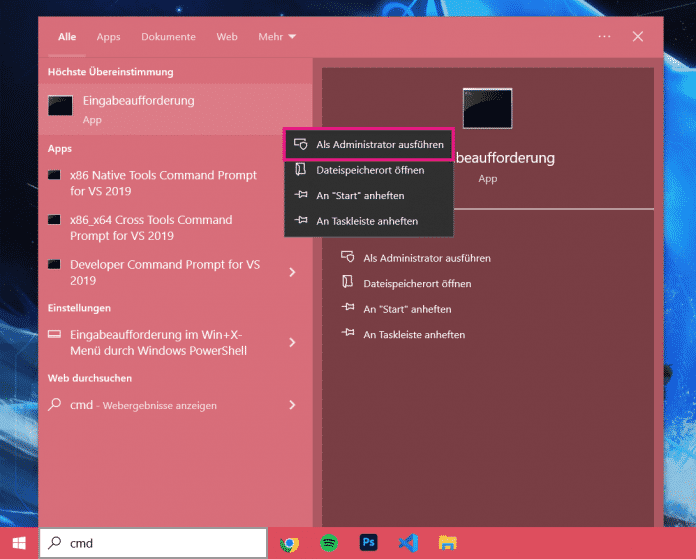Screen dimensions: 696x559
Task: Launch Spotify from the taskbar
Action: click(329, 544)
